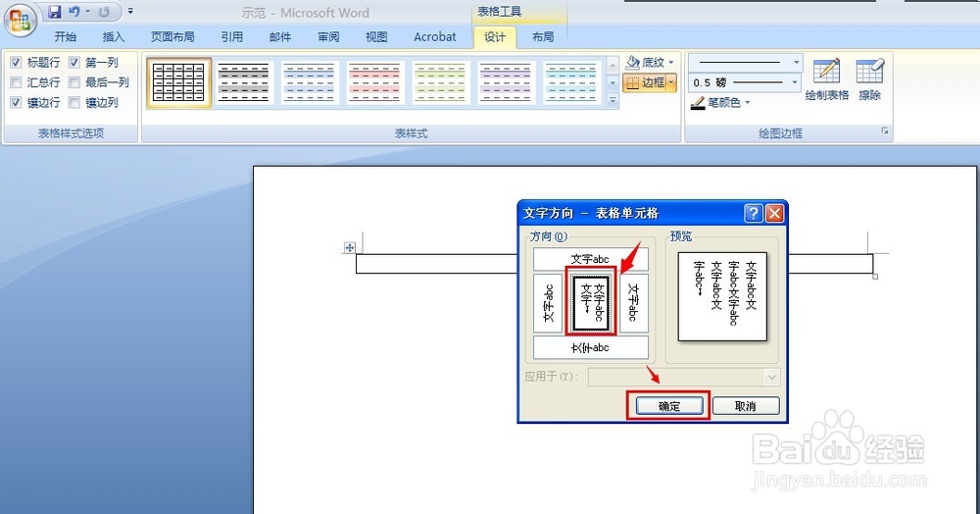Click the help button in the dialog title bar
This screenshot has width=980, height=514.
click(754, 214)
